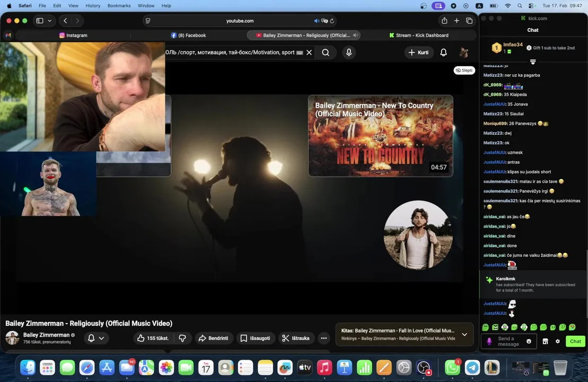Open the Safari share button
The height and width of the screenshot is (382, 588).
pyautogui.click(x=444, y=21)
